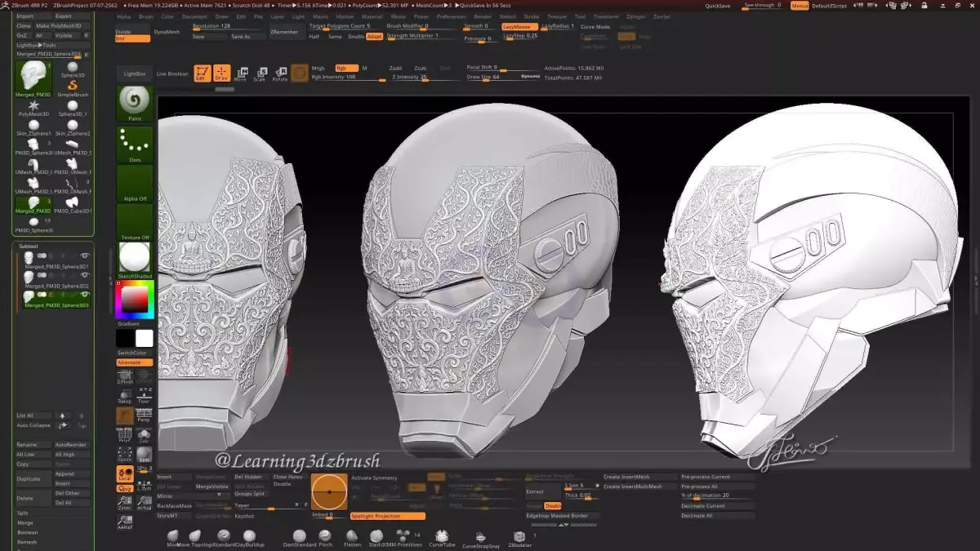Click the Decimate Current button
Image resolution: width=980 pixels, height=551 pixels.
point(717,506)
